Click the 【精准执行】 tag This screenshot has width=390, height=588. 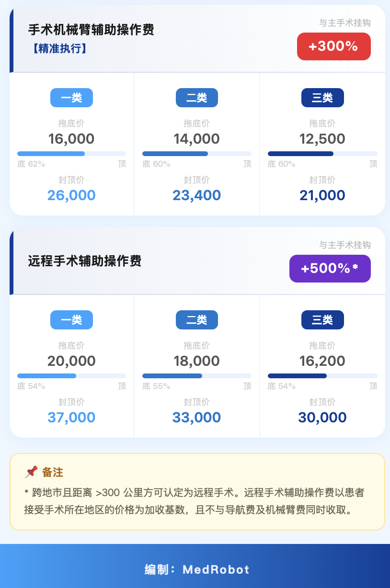57,48
